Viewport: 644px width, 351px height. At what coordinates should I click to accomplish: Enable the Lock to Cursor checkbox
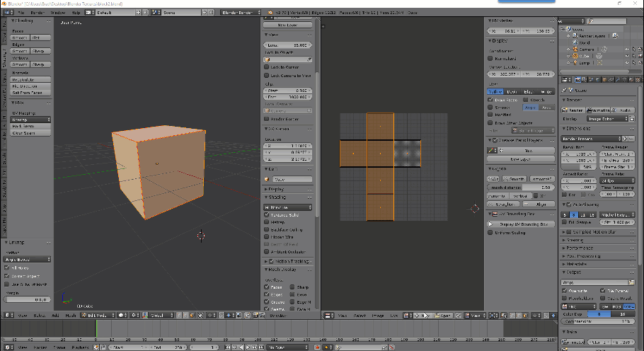pos(267,67)
